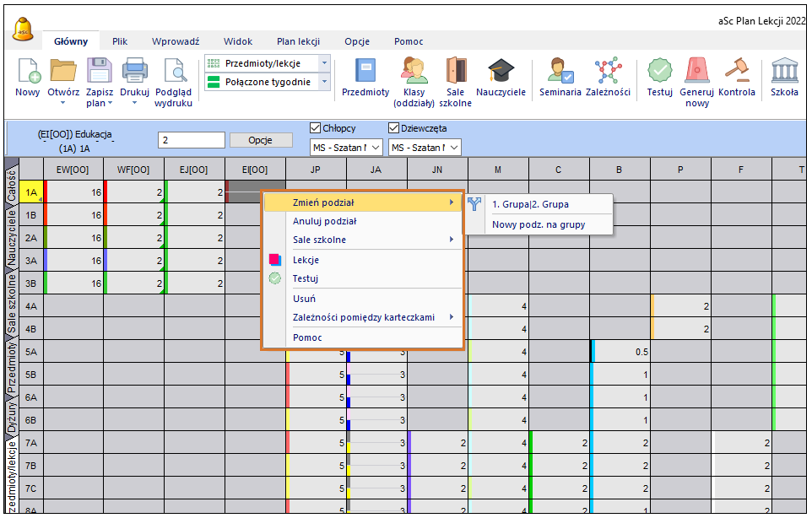Screen dimensions: 812x518
Task: Expand the Zapisz plan dropdown arrow
Action: (x=110, y=103)
